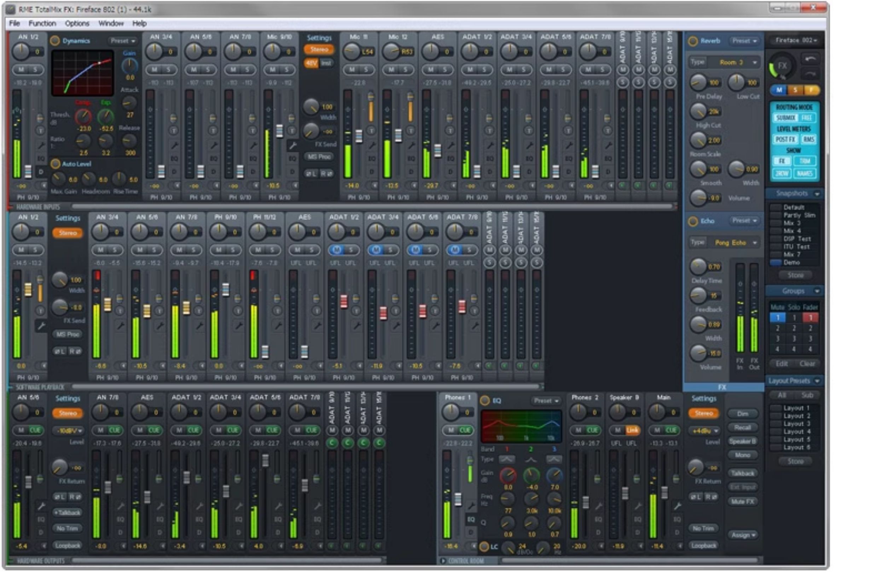Select EQ band 1 filter type icon
Screen dimensions: 877x588
point(507,459)
